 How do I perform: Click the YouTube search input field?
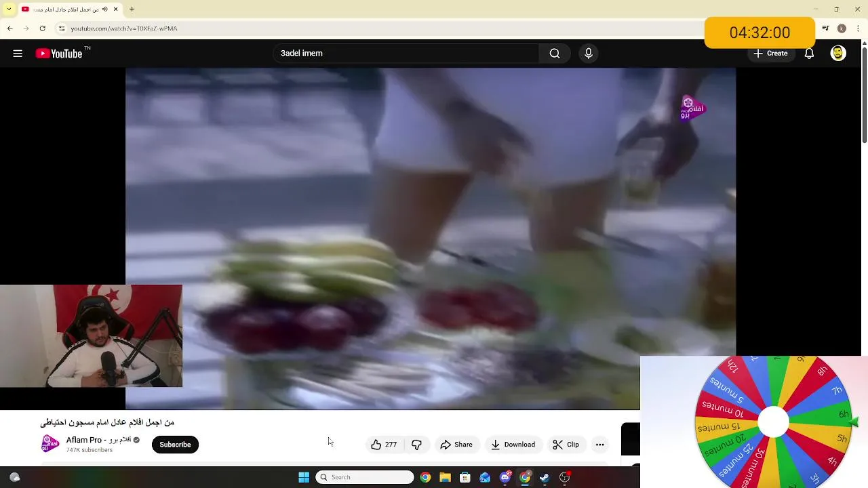click(406, 54)
